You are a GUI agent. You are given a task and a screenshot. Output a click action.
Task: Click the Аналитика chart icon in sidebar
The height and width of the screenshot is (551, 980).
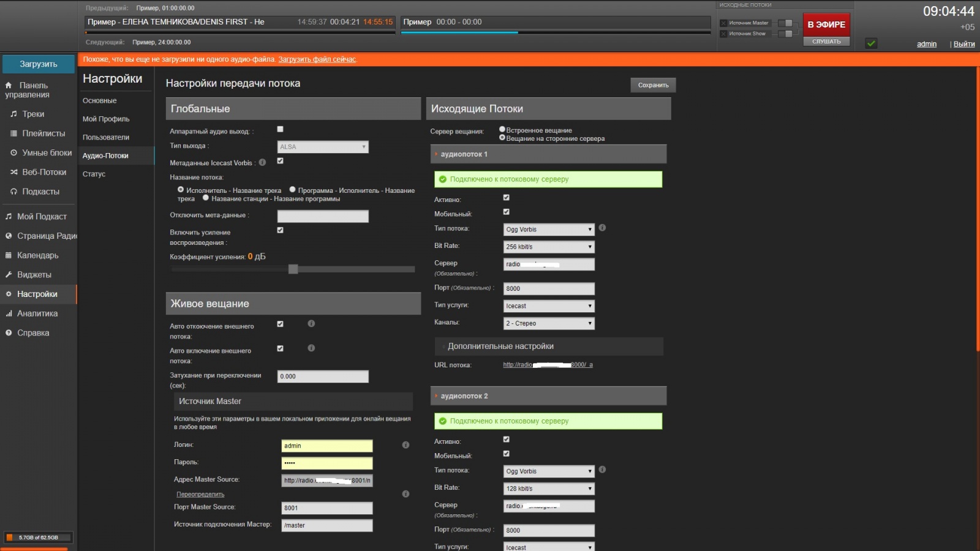point(9,313)
